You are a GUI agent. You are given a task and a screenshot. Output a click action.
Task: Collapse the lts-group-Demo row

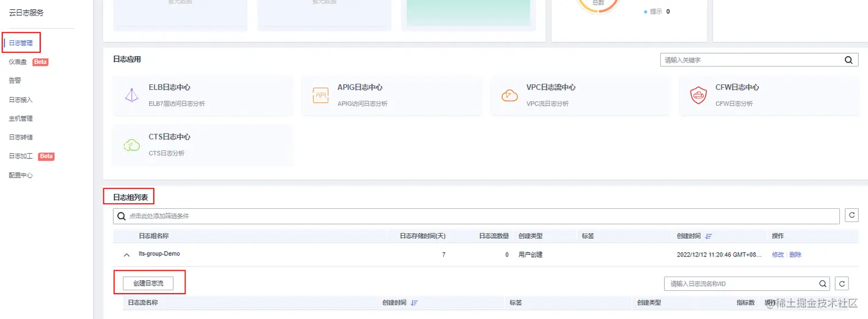(127, 255)
